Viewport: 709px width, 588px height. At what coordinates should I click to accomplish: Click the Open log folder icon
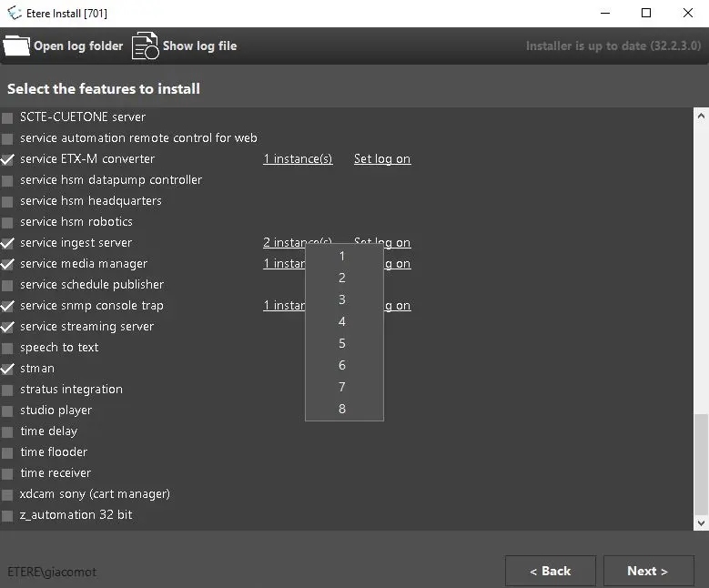(16, 46)
